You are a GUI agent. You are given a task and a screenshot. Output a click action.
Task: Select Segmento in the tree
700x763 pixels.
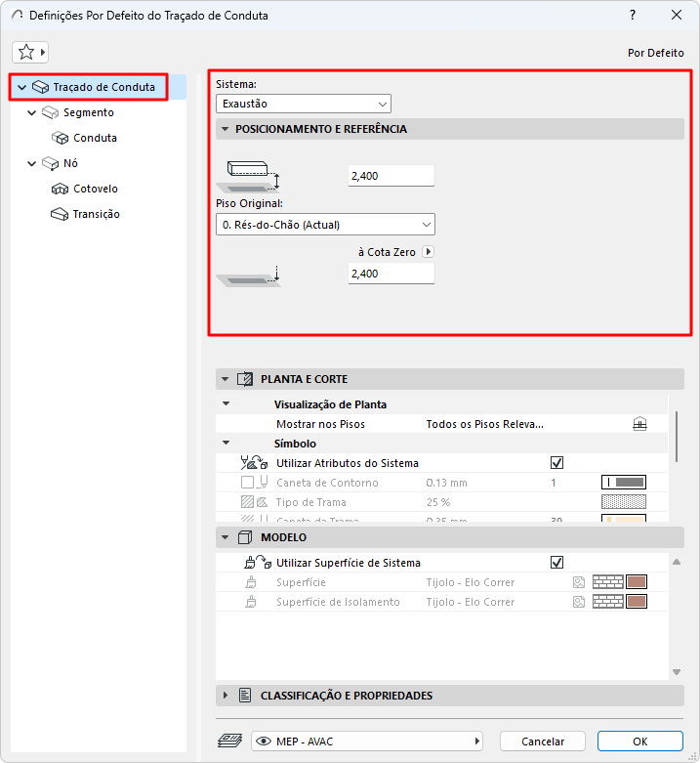coord(88,112)
